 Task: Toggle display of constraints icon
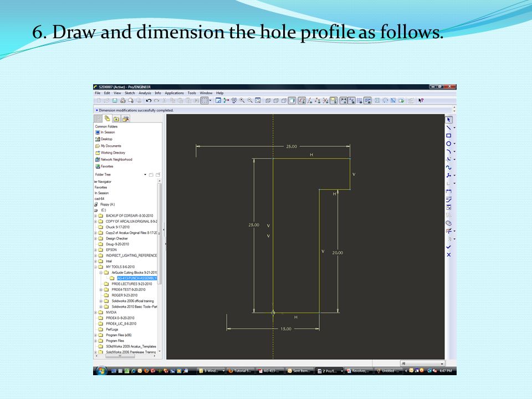coord(351,100)
